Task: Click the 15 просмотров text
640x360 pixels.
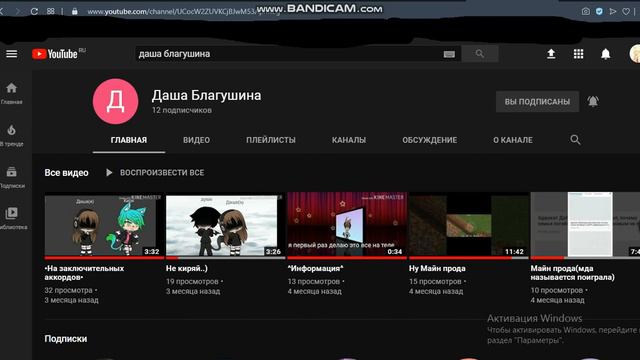Action: 435,282
